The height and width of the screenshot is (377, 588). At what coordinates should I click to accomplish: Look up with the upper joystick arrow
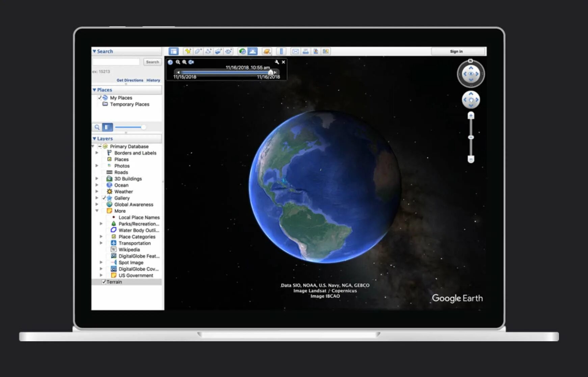tap(471, 68)
